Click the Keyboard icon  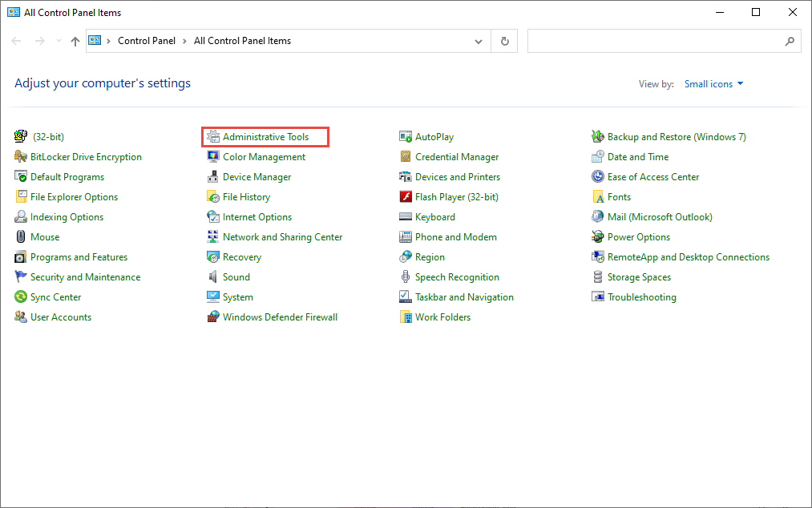click(406, 217)
